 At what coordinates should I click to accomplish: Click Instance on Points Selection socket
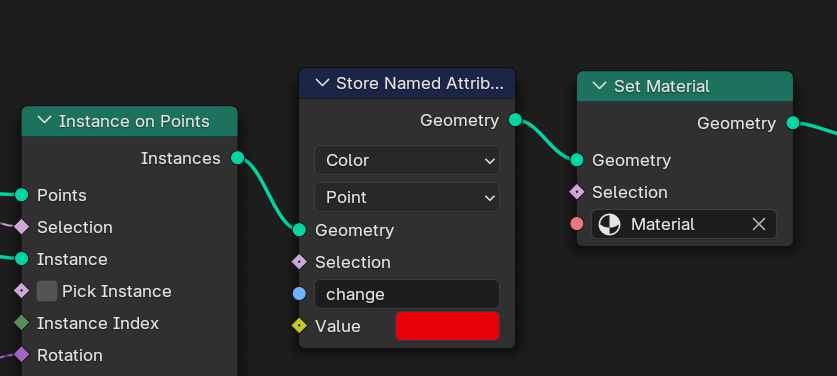21,227
